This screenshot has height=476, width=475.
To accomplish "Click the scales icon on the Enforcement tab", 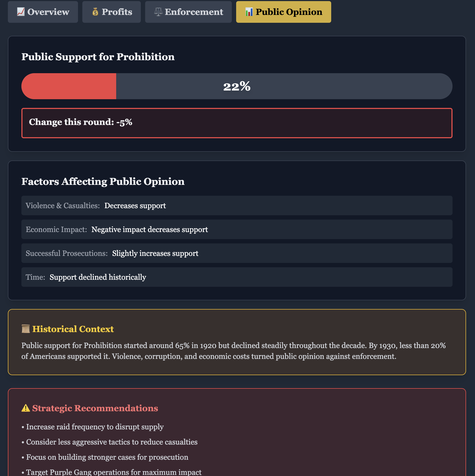I will pyautogui.click(x=158, y=12).
